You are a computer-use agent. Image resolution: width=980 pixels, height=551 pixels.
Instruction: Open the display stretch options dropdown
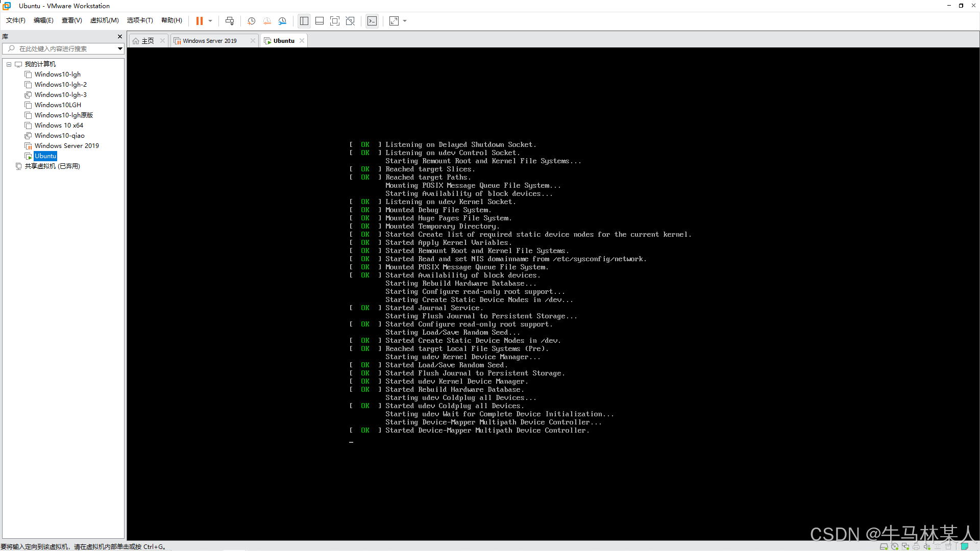point(405,21)
